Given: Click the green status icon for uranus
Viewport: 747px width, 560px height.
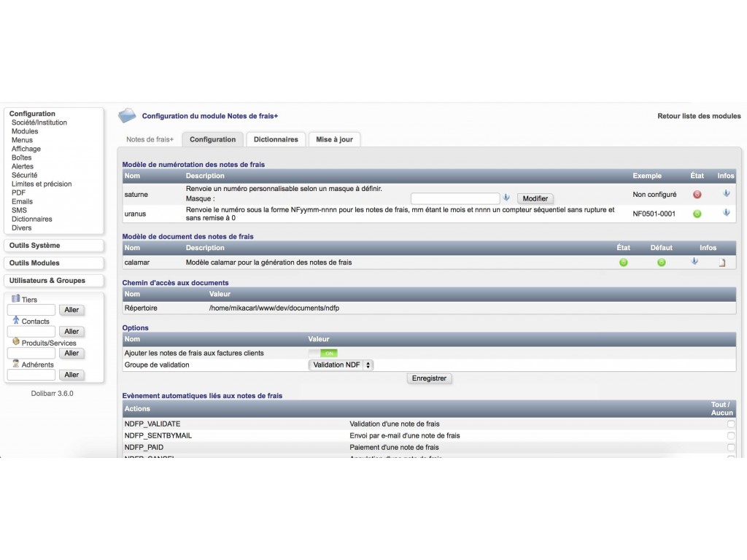Looking at the screenshot, I should coord(697,214).
